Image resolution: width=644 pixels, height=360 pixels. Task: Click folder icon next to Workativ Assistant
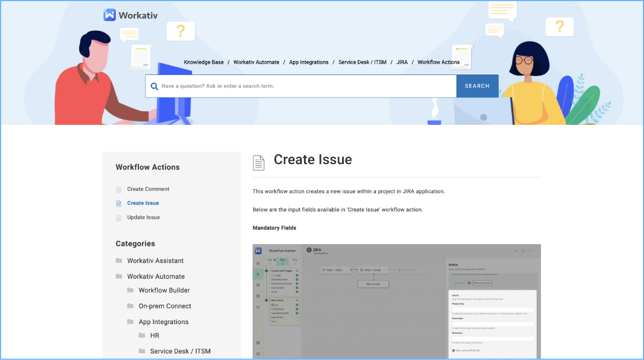click(x=119, y=261)
